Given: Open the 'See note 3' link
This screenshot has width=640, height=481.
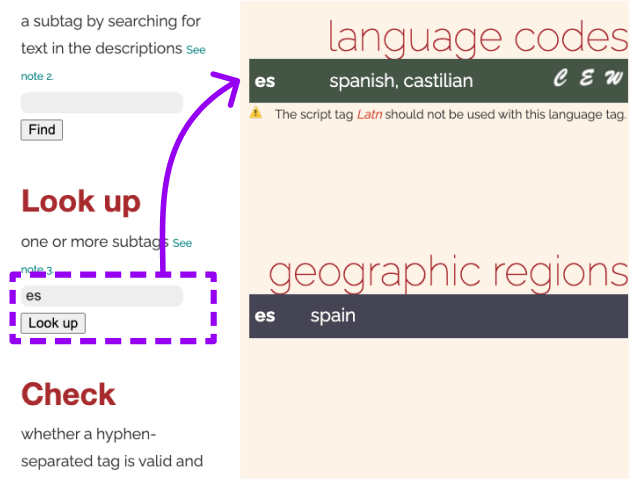Looking at the screenshot, I should click(106, 256).
